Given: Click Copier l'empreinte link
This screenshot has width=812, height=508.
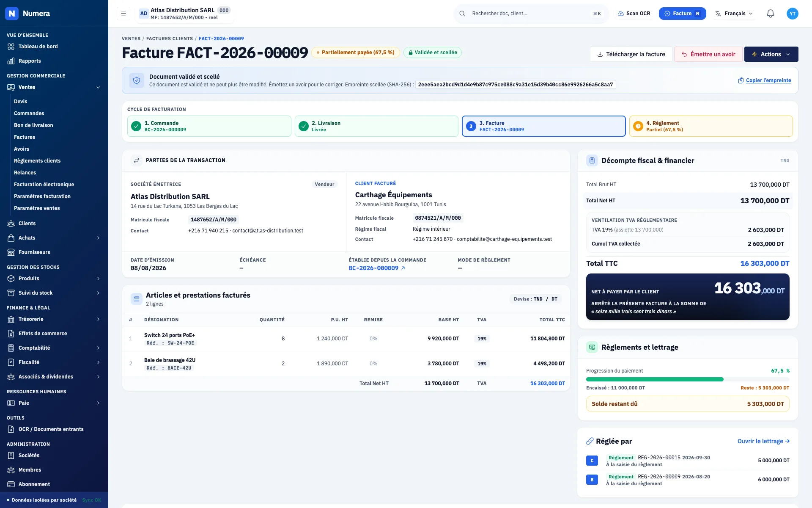Looking at the screenshot, I should 764,80.
